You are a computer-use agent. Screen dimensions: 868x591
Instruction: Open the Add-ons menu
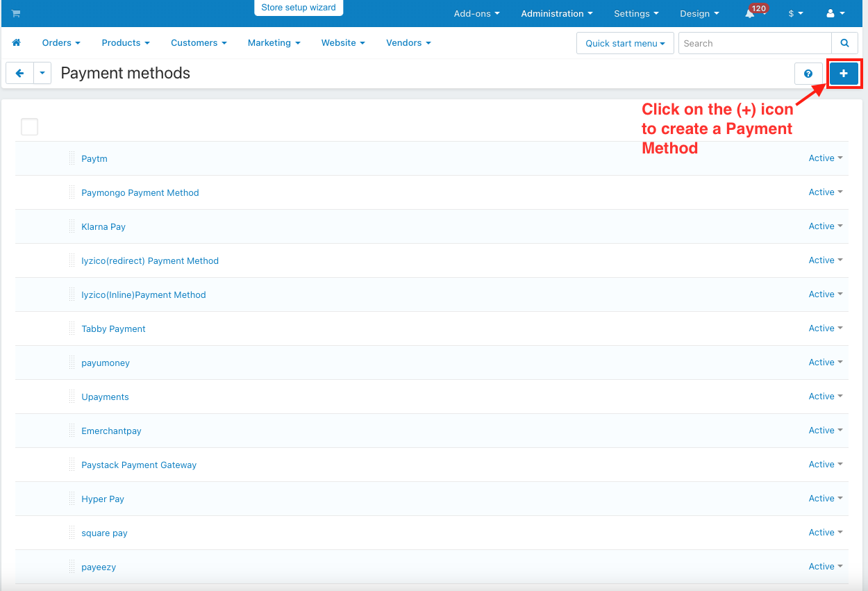click(476, 14)
